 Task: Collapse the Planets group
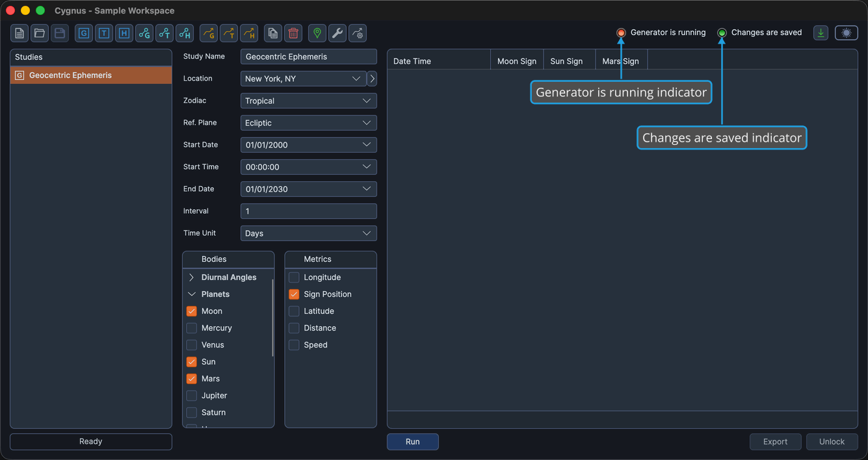point(192,294)
